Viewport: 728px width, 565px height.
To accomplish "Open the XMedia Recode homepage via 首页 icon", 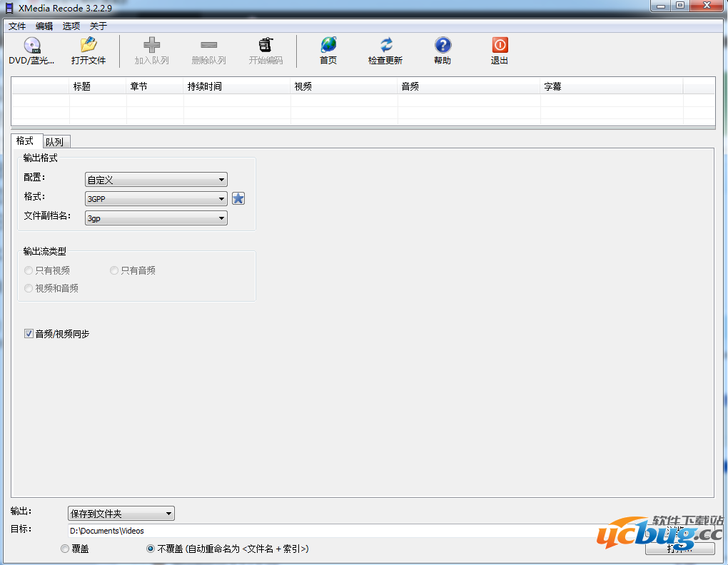I will [x=328, y=51].
